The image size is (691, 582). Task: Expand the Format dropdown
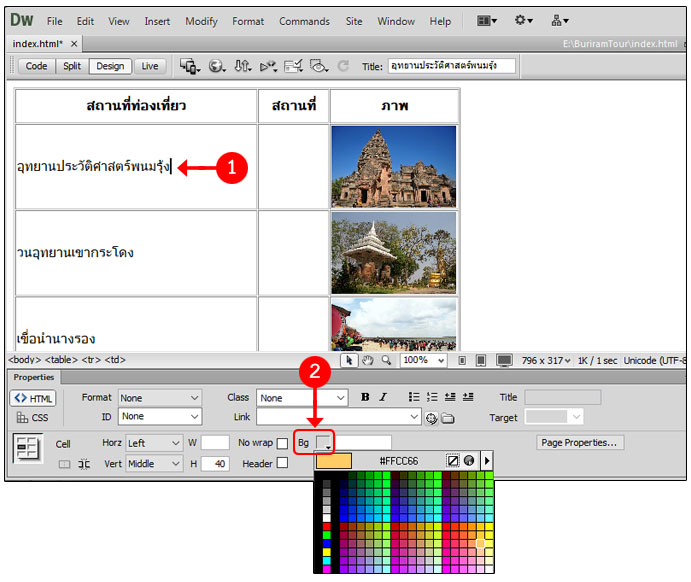(159, 398)
